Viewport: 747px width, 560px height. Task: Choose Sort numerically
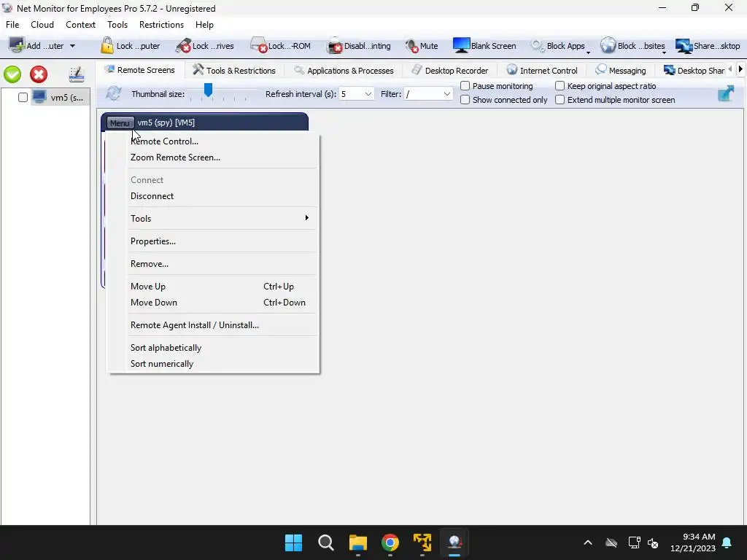[x=212, y=364]
